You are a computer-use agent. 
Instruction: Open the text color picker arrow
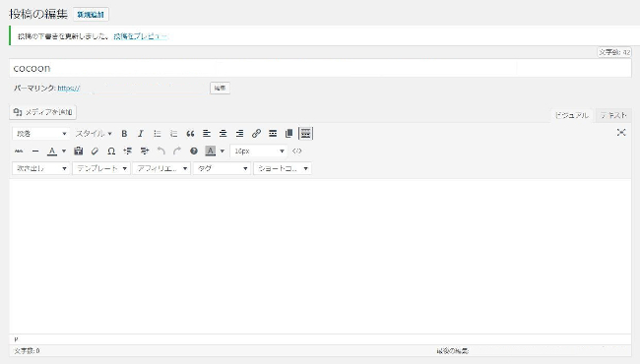pos(64,152)
